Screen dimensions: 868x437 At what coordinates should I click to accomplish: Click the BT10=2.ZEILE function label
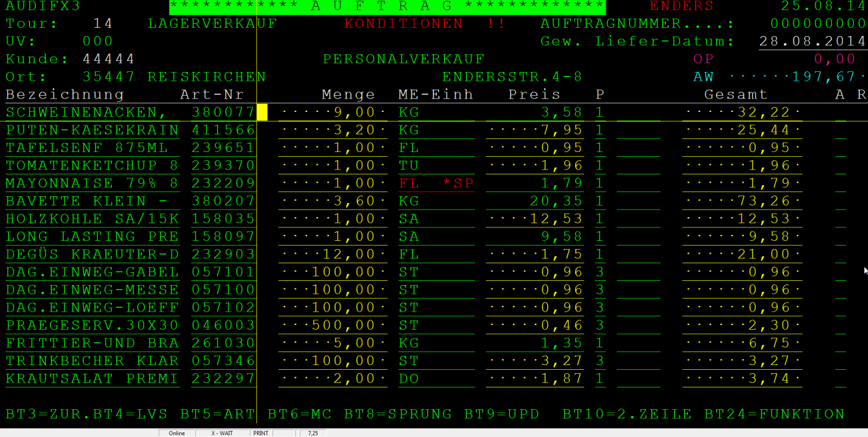[x=627, y=414]
